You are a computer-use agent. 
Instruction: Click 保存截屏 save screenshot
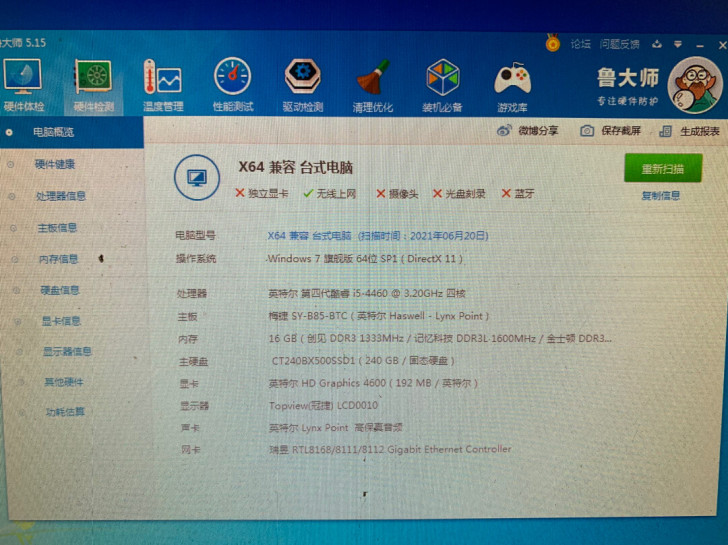pyautogui.click(x=611, y=131)
